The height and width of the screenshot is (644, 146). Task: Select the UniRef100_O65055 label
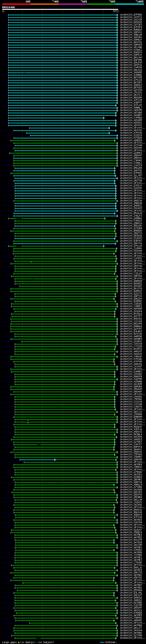tap(131, 110)
